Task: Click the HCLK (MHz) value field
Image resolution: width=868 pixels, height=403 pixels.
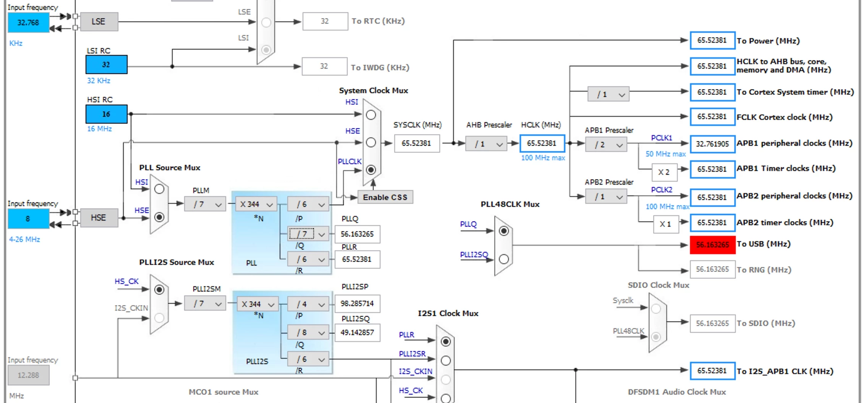Action: coord(542,143)
